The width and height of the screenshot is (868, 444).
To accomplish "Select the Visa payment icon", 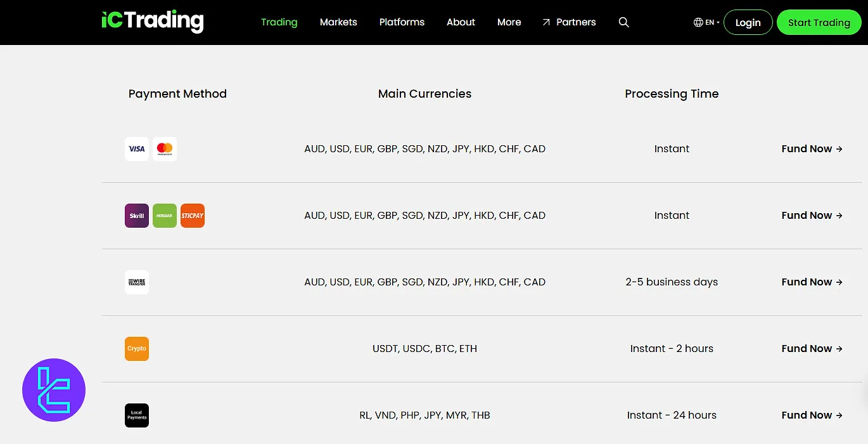I will [136, 148].
